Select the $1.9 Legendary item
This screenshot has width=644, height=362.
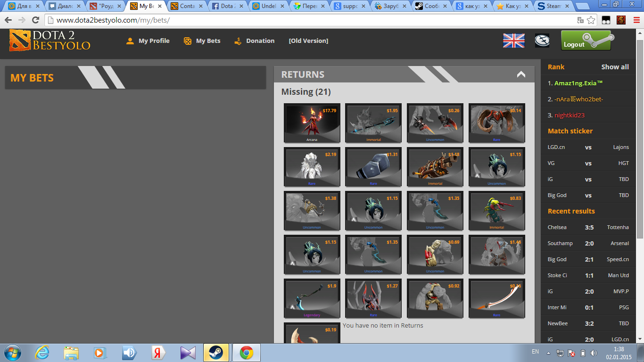312,298
